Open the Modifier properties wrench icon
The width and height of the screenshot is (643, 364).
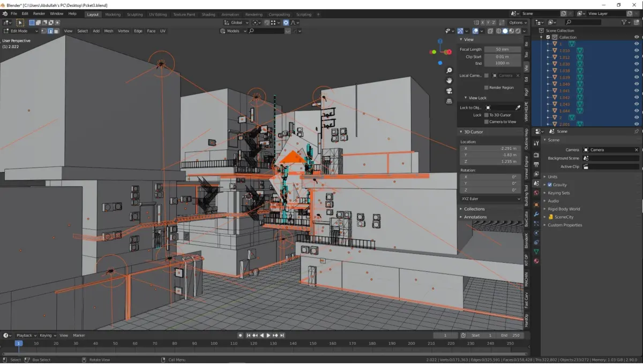click(536, 214)
